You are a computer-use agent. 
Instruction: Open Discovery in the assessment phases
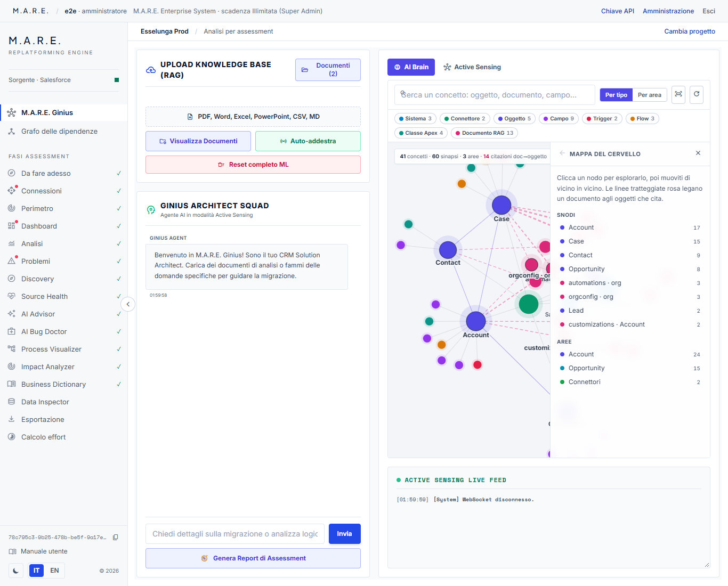point(64,279)
